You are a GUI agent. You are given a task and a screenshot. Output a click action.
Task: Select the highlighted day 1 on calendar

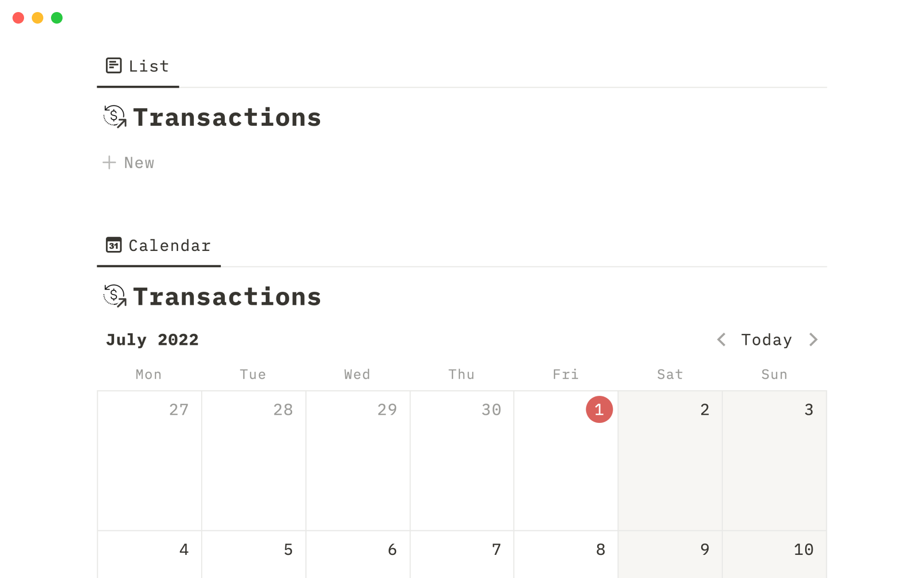tap(599, 409)
